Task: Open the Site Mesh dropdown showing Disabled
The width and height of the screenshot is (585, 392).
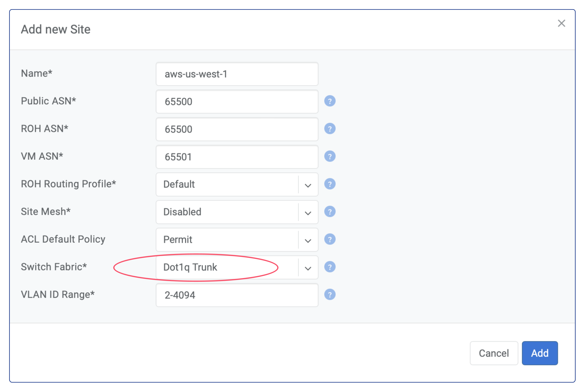Action: (x=308, y=212)
